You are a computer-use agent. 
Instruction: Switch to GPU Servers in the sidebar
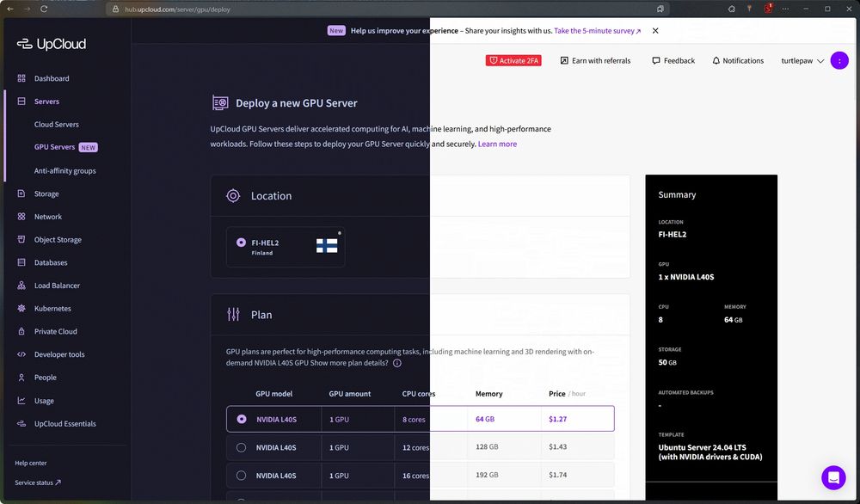pyautogui.click(x=55, y=147)
